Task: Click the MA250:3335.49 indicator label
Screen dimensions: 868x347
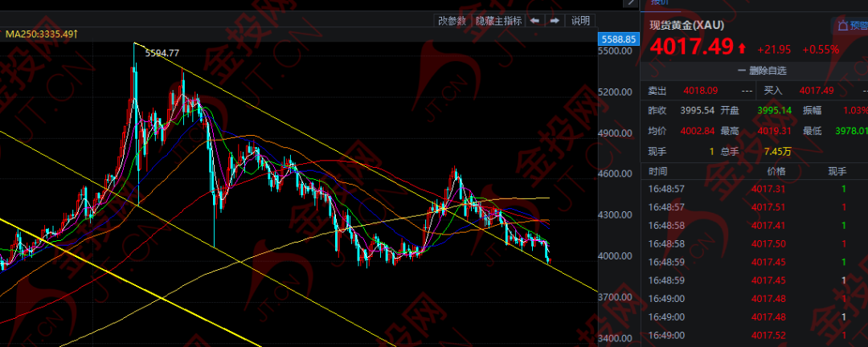Action: click(x=42, y=35)
